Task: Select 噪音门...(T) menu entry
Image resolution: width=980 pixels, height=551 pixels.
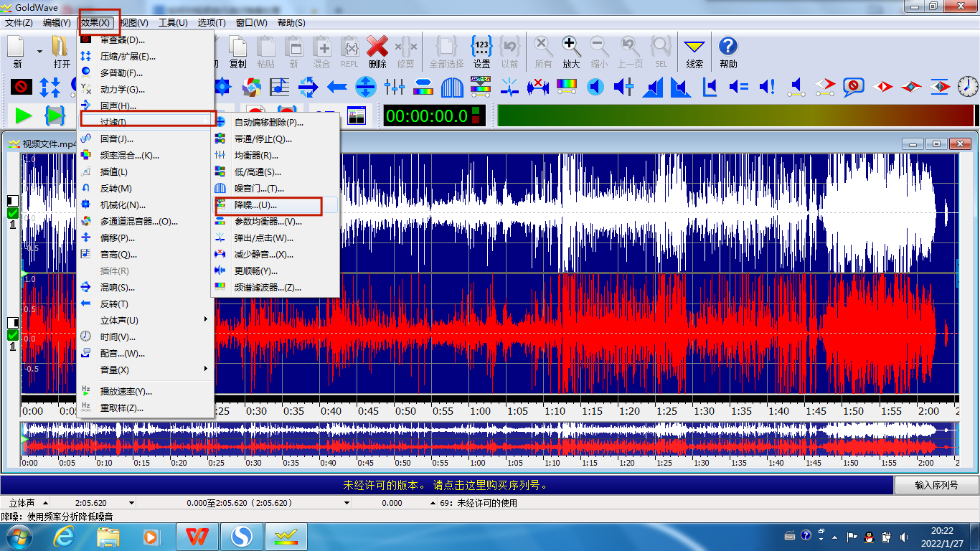Action: 275,188
